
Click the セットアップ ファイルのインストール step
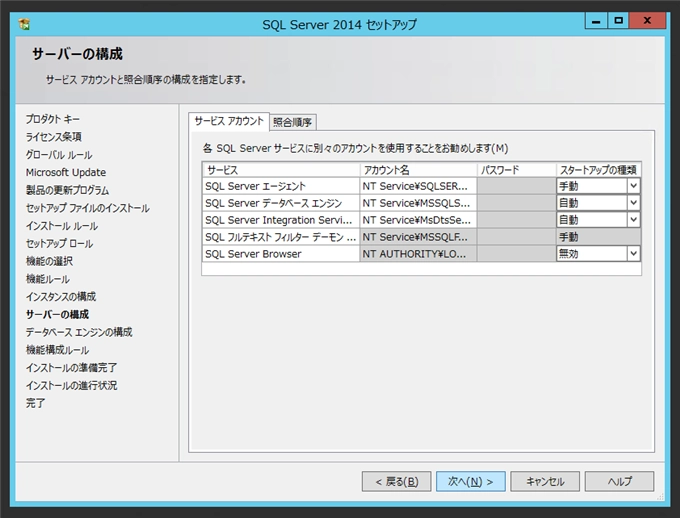[87, 208]
